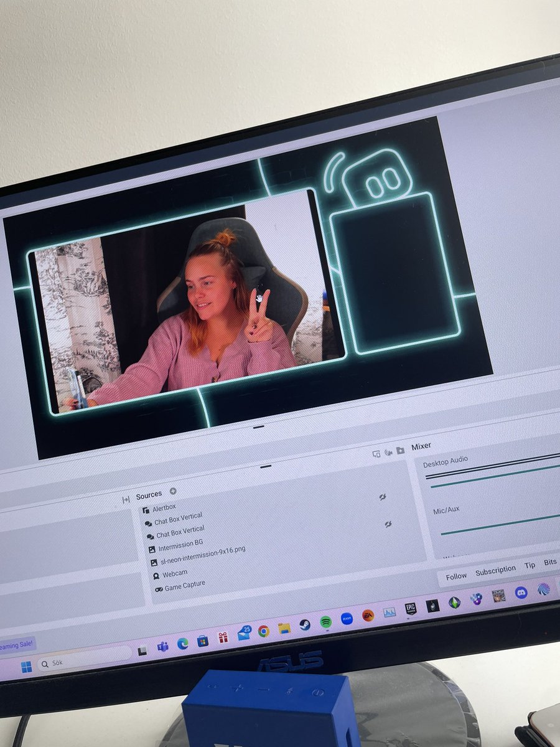Image resolution: width=560 pixels, height=747 pixels.
Task: Adjust the Mic/Aux volume slider
Action: [x=500, y=525]
